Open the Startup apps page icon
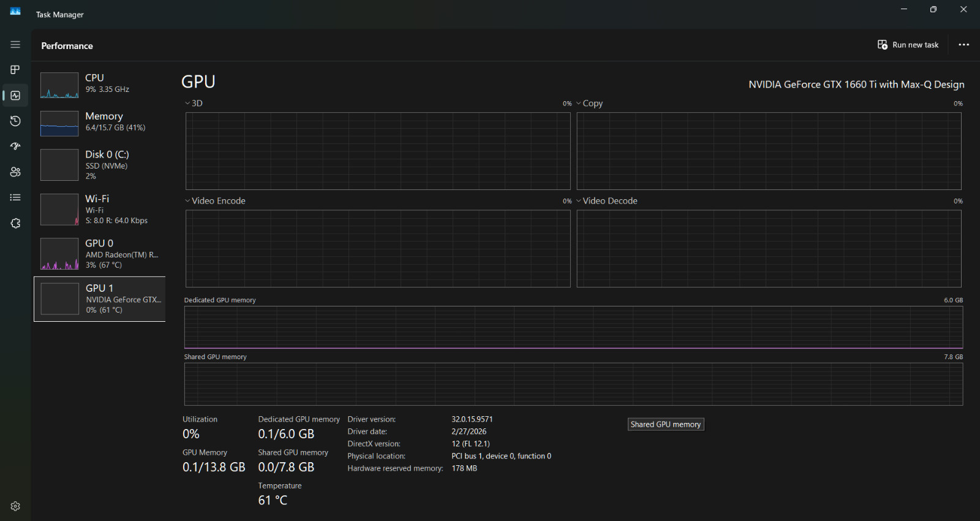The image size is (980, 521). 15,146
